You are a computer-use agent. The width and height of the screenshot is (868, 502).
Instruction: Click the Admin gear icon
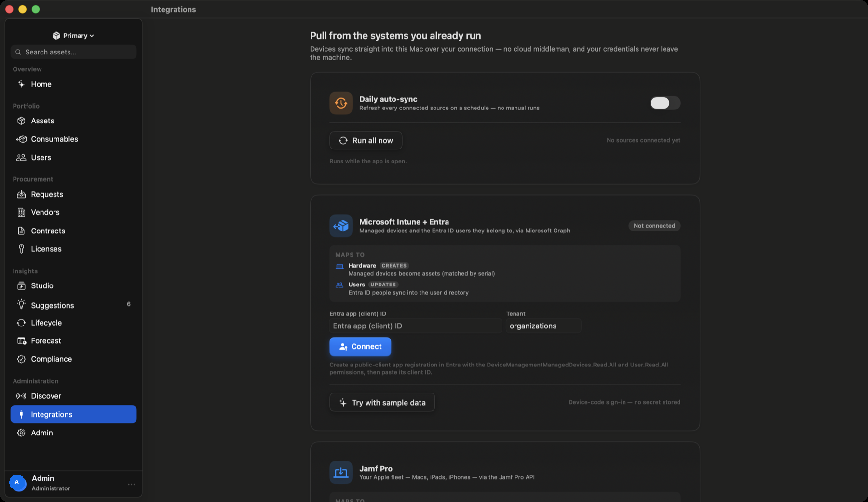pyautogui.click(x=21, y=433)
